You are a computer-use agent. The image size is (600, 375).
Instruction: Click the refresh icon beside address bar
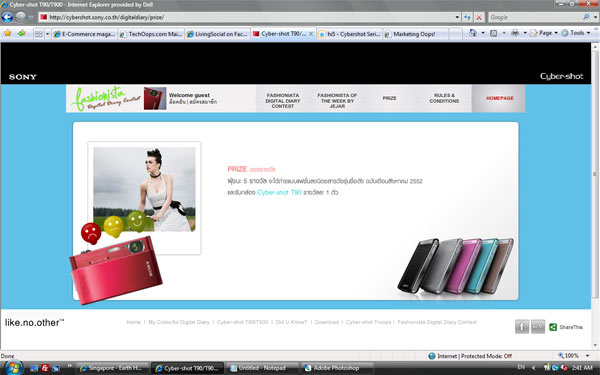[x=467, y=17]
